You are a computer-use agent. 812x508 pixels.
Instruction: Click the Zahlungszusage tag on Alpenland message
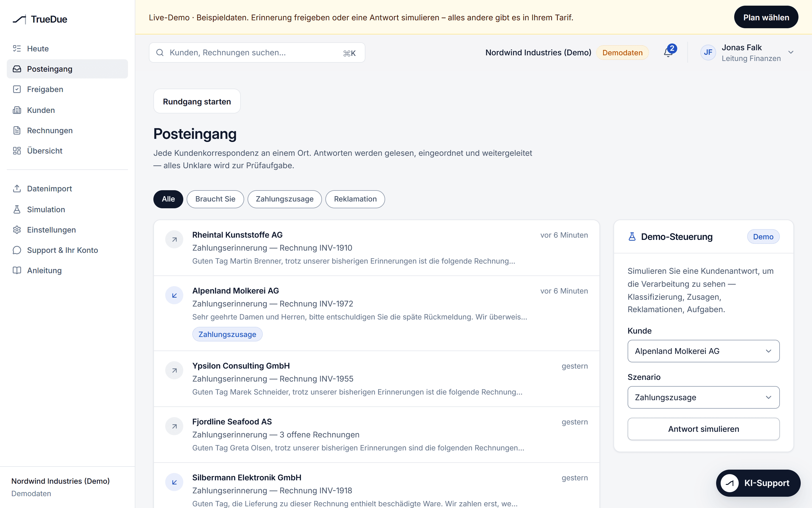coord(227,334)
